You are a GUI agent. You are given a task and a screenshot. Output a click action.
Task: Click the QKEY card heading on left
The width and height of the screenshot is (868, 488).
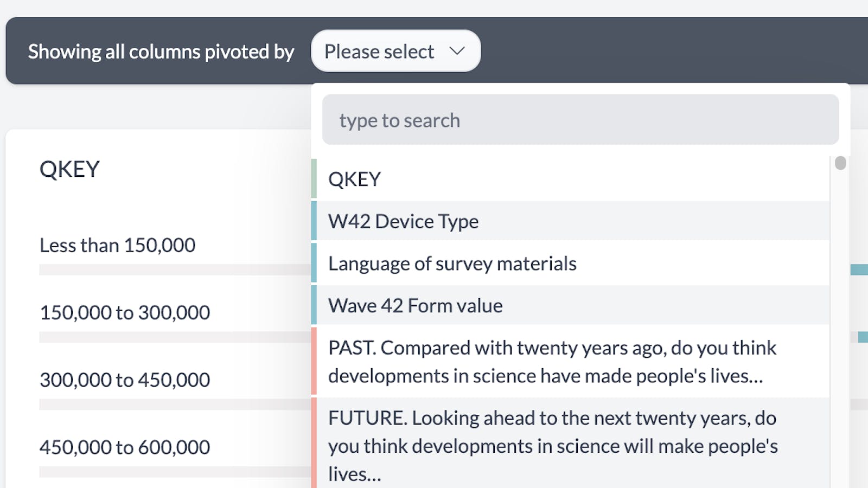coord(69,169)
